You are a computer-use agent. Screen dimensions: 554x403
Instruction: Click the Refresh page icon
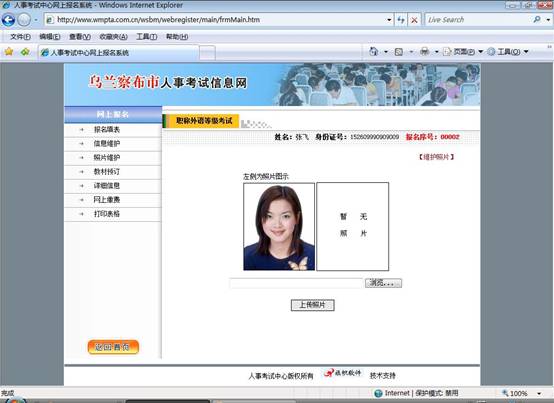401,20
